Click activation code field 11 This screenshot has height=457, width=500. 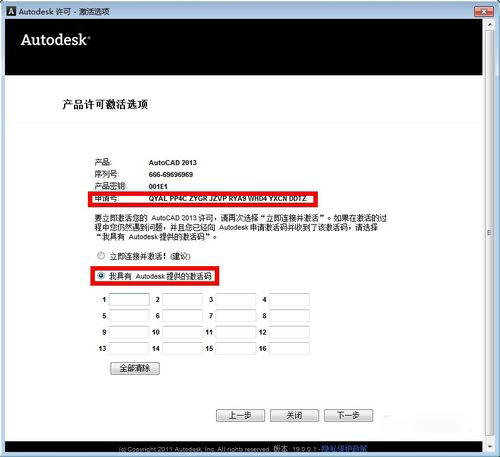tap(236, 332)
